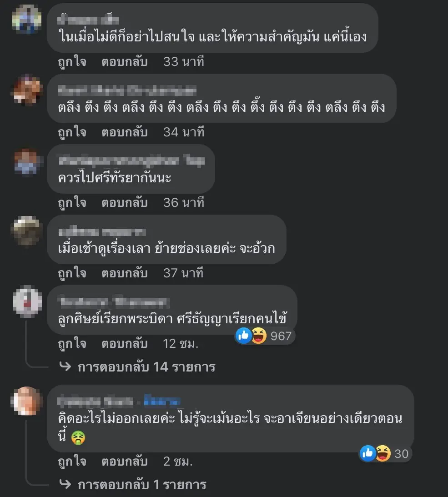
Task: Like the comment posted 36 minutes ago
Action: (x=72, y=202)
